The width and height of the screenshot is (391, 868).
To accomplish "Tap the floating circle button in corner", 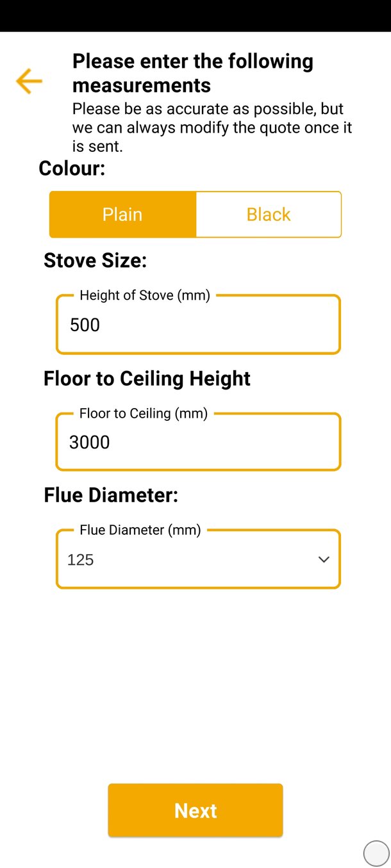I will pos(376,853).
